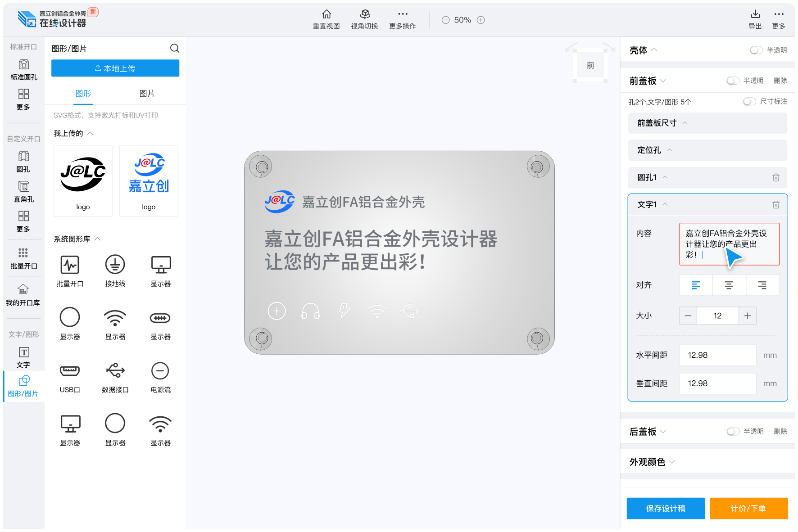Open 更多操作 in top toolbar
Image resolution: width=798 pixels, height=532 pixels.
pyautogui.click(x=403, y=19)
